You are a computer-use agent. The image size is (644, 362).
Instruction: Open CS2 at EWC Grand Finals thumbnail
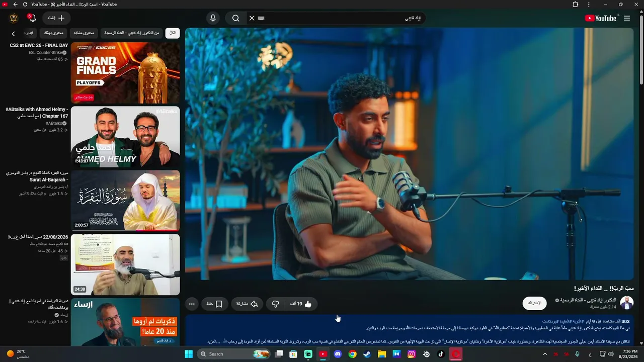(125, 72)
